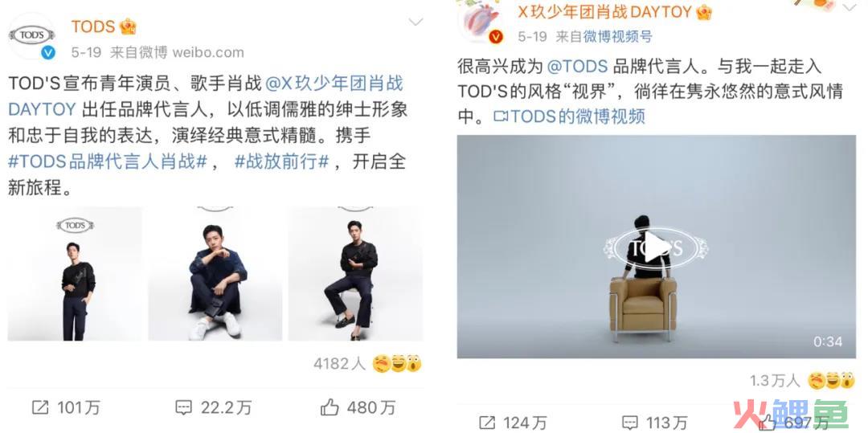Open TODS的微博视频 link
The image size is (868, 433).
tap(569, 116)
